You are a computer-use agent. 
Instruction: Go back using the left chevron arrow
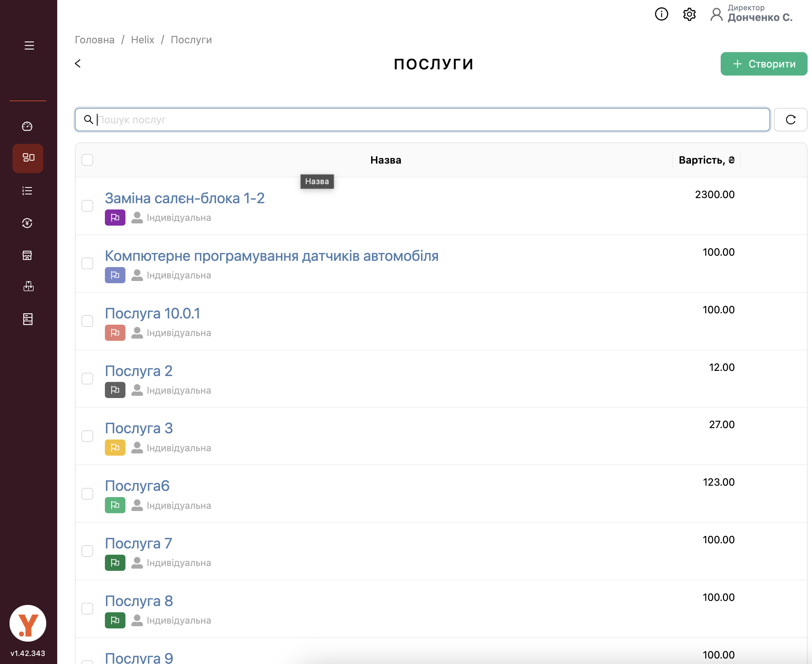pos(78,63)
